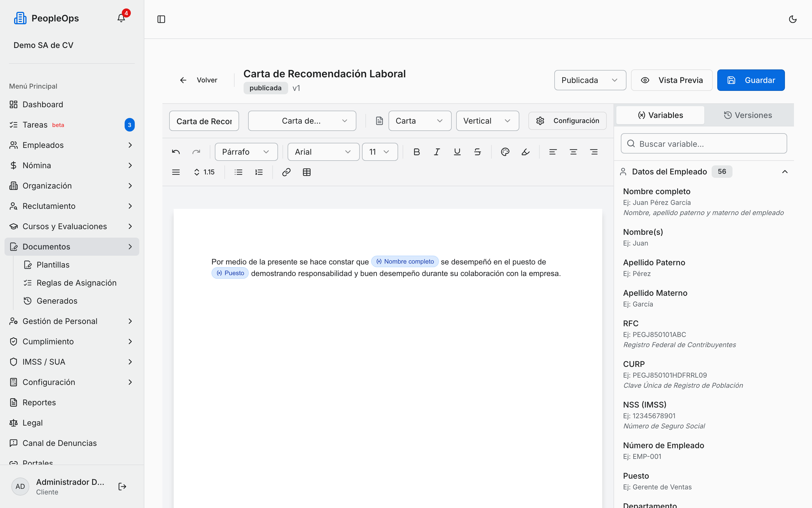This screenshot has width=812, height=508.
Task: Open the Carta paper size dropdown
Action: (420, 121)
